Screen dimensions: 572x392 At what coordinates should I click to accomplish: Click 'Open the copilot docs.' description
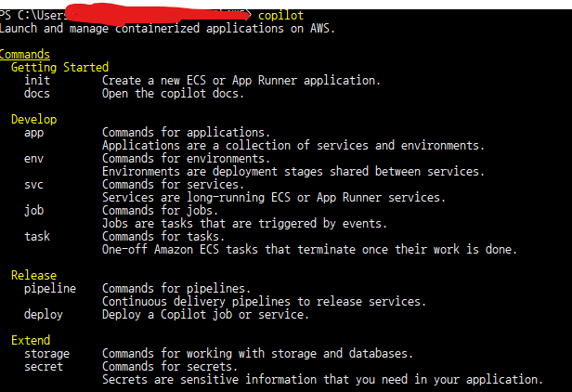[x=173, y=94]
